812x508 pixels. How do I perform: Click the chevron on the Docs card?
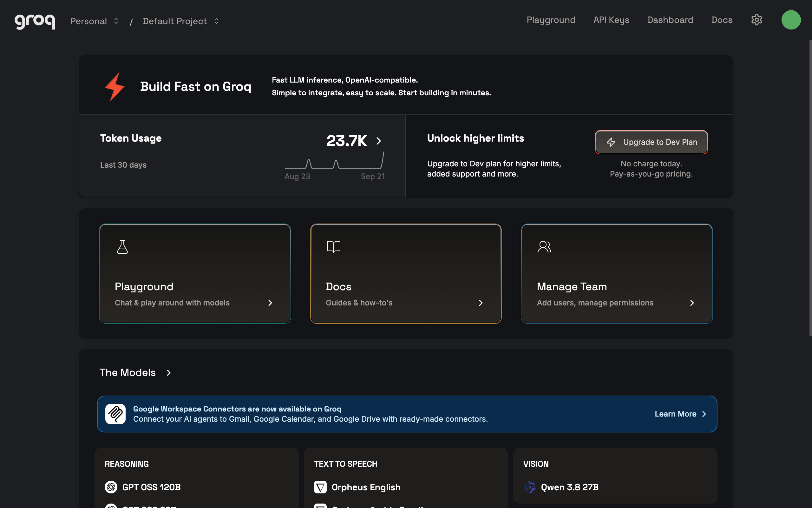pos(481,303)
